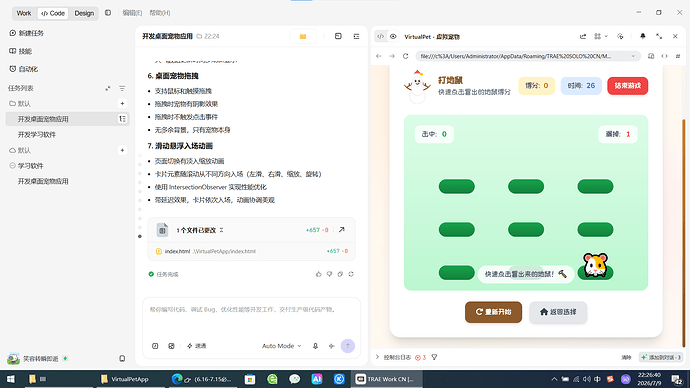This screenshot has width=690, height=388.
Task: Click the 返回选择 button
Action: point(558,312)
